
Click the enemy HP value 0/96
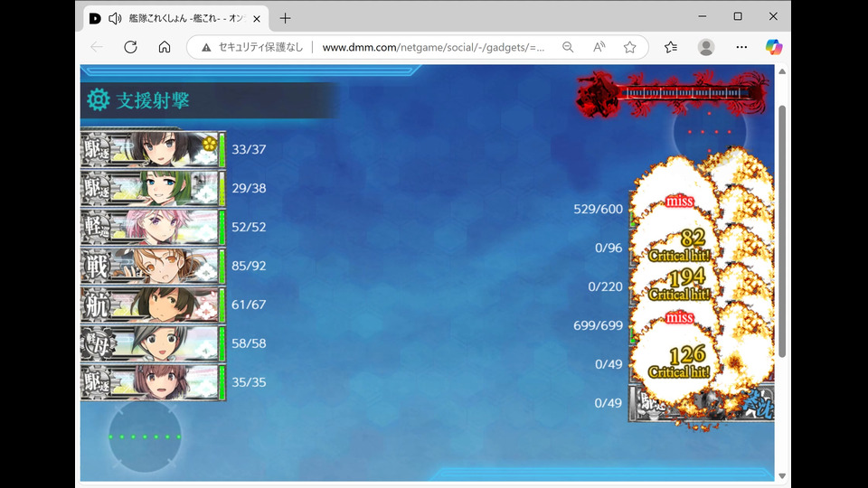(609, 248)
